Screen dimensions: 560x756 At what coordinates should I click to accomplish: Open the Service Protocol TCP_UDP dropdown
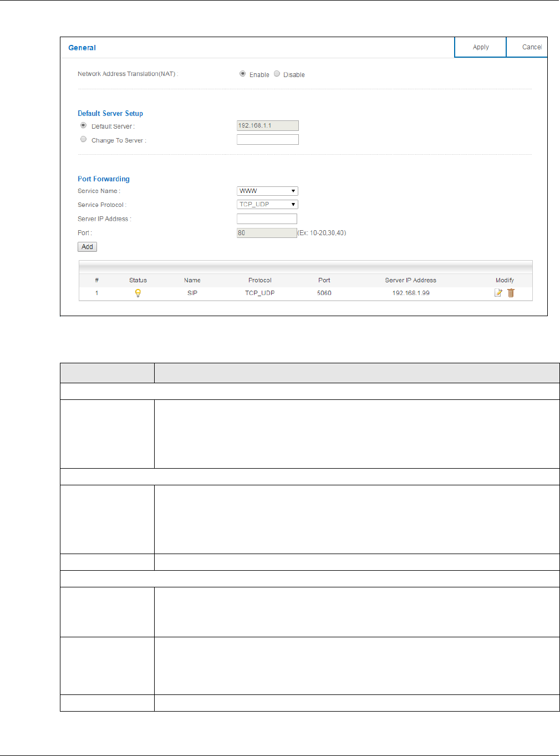[267, 205]
